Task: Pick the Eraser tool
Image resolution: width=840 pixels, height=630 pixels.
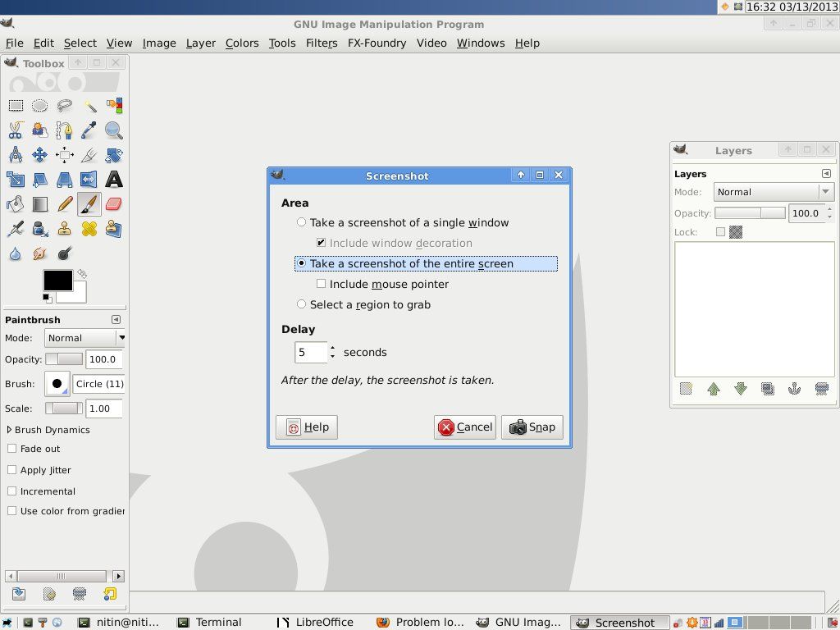Action: [114, 203]
